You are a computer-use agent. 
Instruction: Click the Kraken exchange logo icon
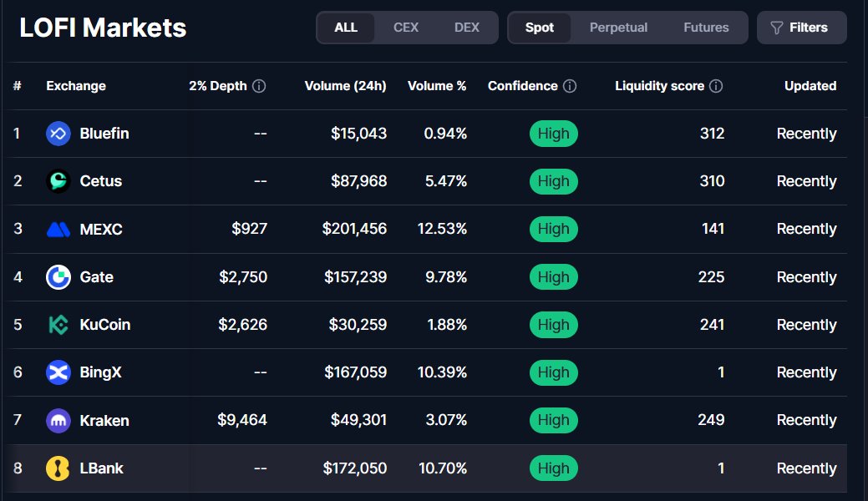coord(58,421)
